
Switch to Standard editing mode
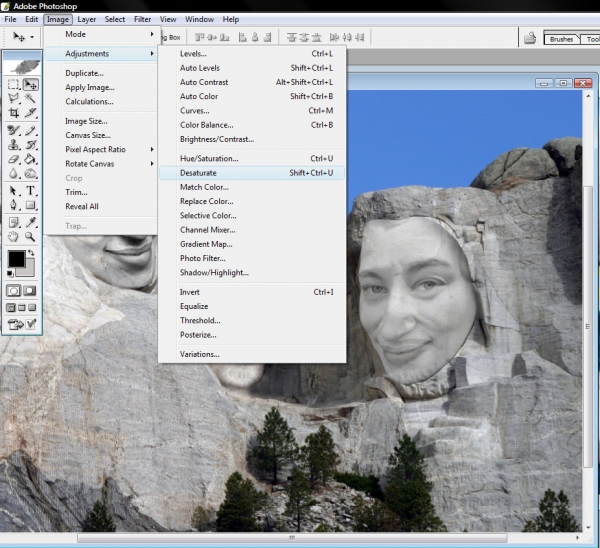(13, 291)
